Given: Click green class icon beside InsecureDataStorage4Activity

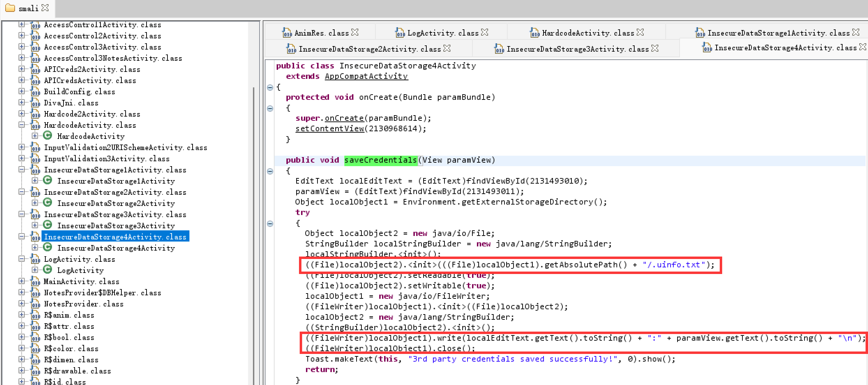Looking at the screenshot, I should [x=48, y=247].
